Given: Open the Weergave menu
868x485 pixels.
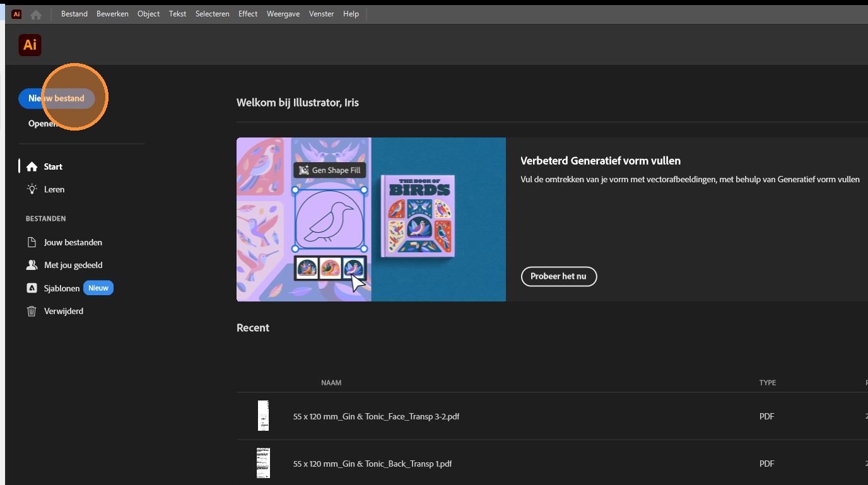Looking at the screenshot, I should click(x=283, y=14).
